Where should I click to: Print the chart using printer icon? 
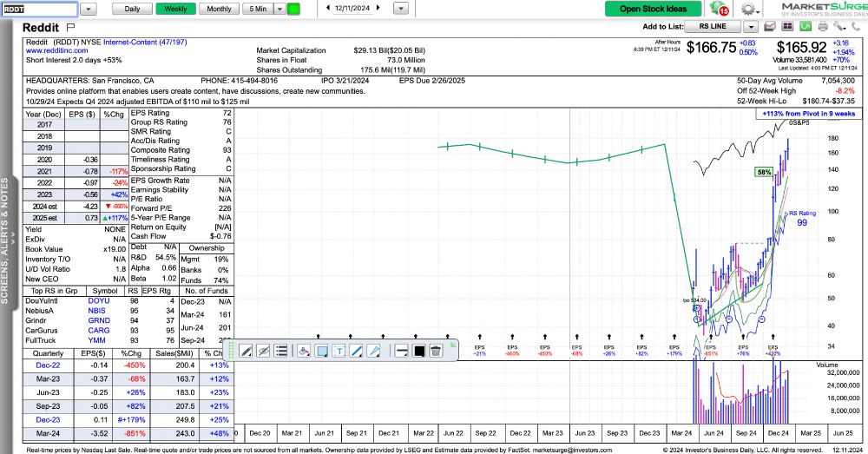[823, 26]
